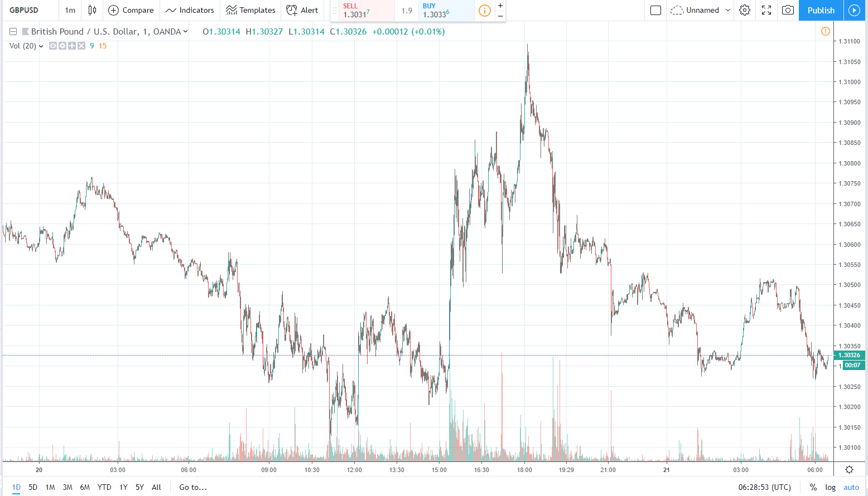The image size is (868, 496).
Task: Toggle visibility of the Vol indicator
Action: (x=53, y=46)
